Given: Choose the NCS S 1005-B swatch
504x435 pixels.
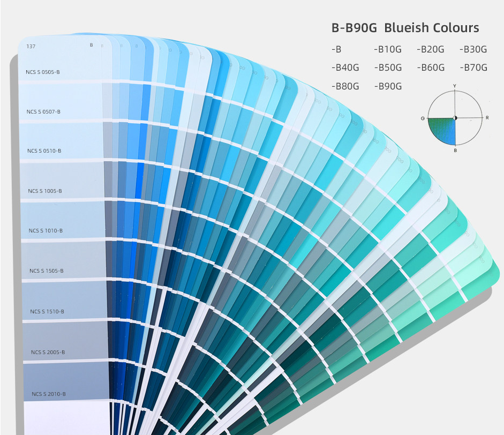Looking at the screenshot, I should [62, 181].
